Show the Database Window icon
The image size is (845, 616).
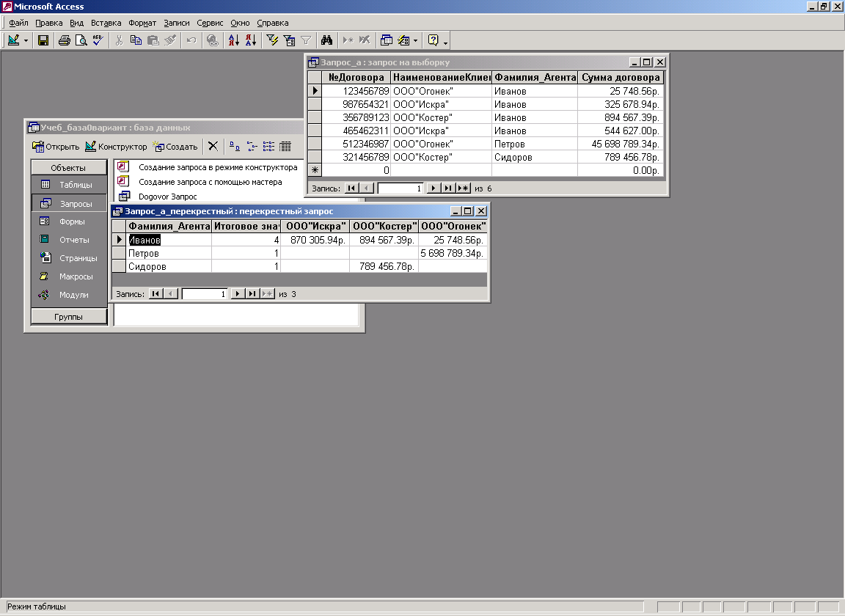pos(387,40)
